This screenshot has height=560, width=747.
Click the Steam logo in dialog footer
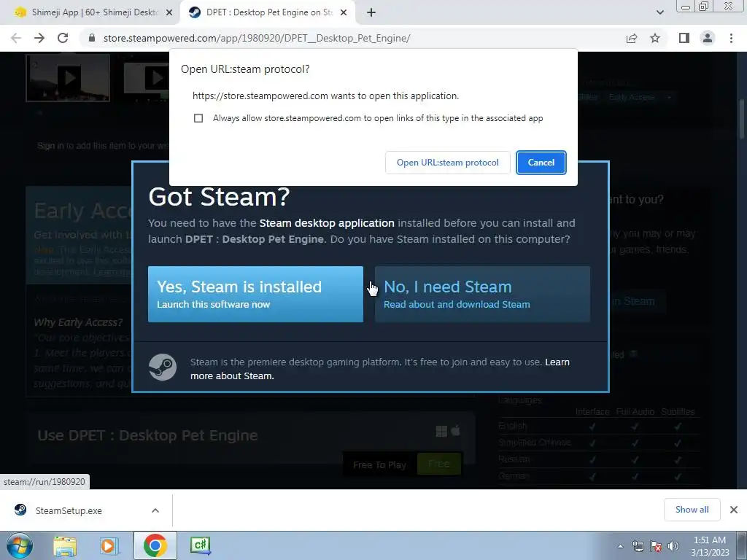pos(163,367)
